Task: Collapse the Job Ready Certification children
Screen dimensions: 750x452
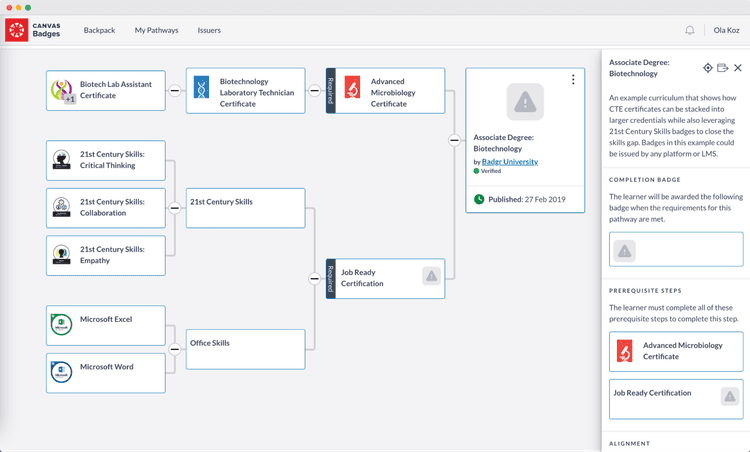Action: point(314,278)
